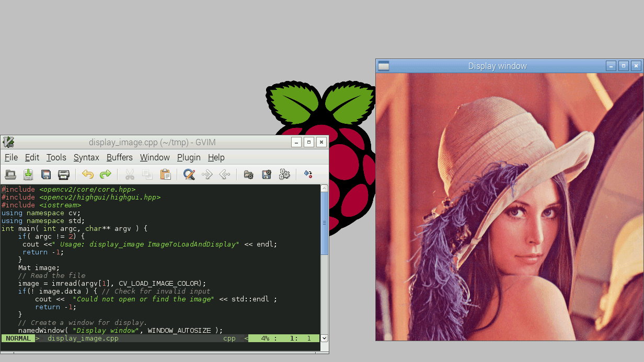Click the GVIM vertical scrollbar thumb
This screenshot has height=362, width=644.
324,222
